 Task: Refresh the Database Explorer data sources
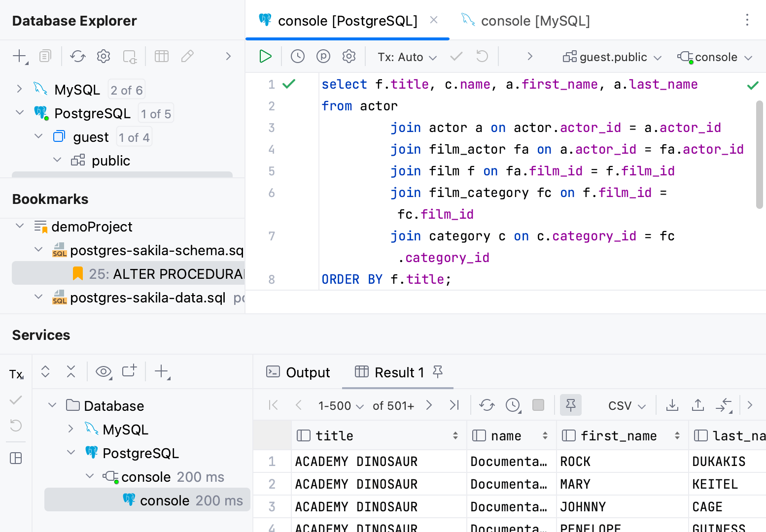78,56
